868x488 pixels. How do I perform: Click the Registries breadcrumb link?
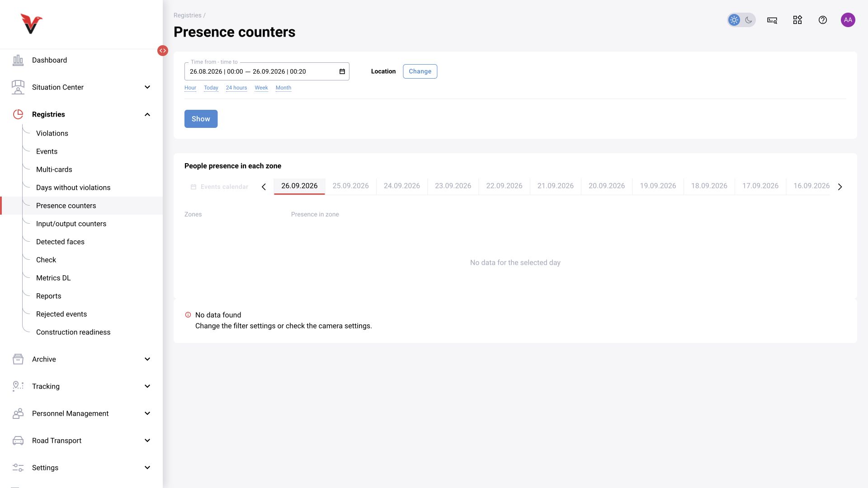point(188,15)
